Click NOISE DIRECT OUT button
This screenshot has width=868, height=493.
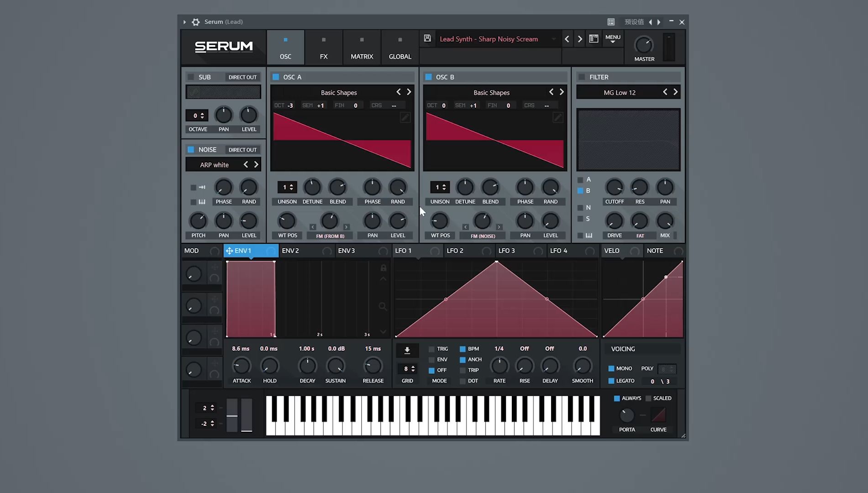(x=242, y=150)
